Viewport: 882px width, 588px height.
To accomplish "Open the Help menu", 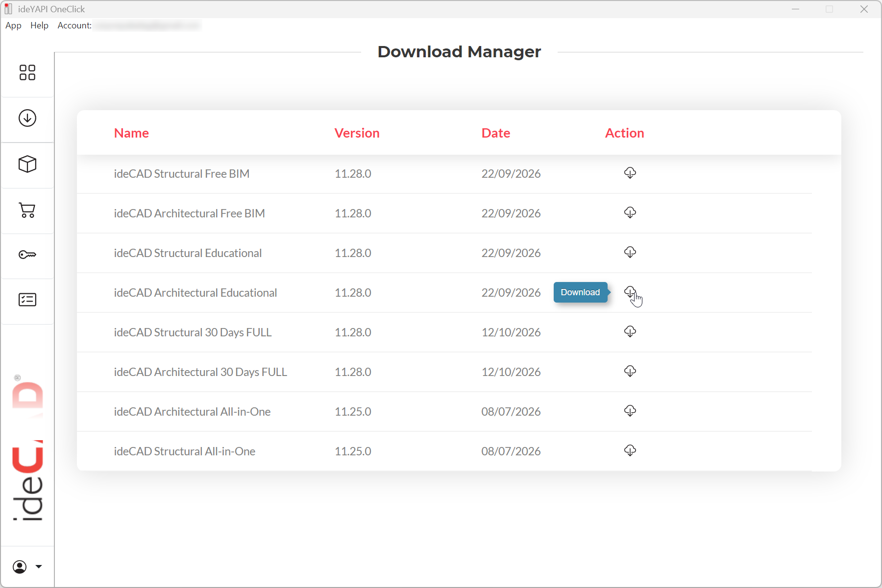I will tap(39, 25).
